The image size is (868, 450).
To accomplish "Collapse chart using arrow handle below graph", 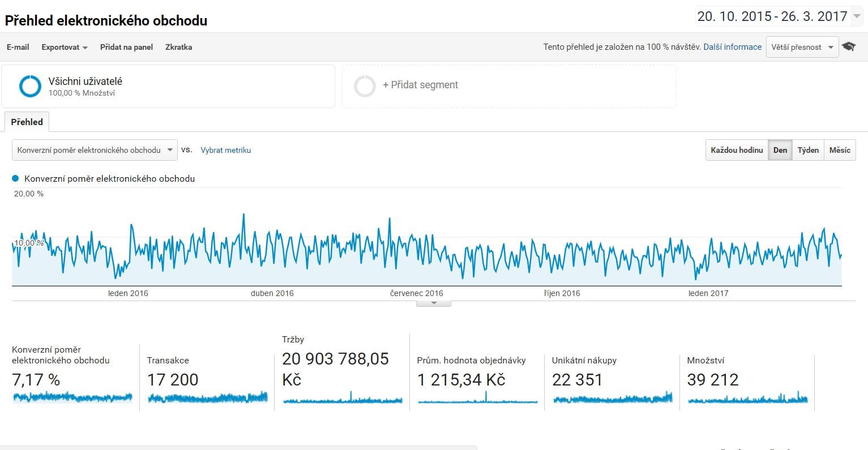I will 434,303.
